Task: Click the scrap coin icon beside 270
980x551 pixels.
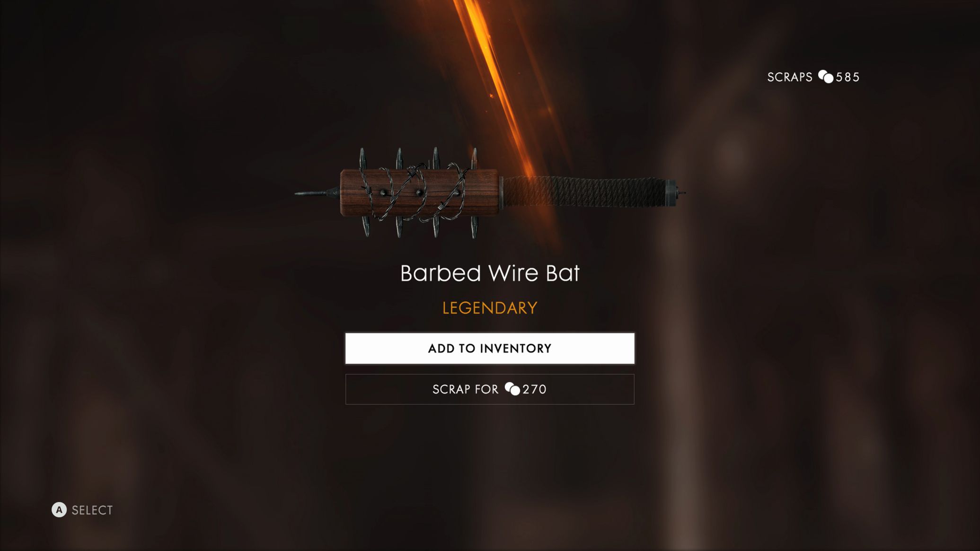Action: pyautogui.click(x=512, y=389)
